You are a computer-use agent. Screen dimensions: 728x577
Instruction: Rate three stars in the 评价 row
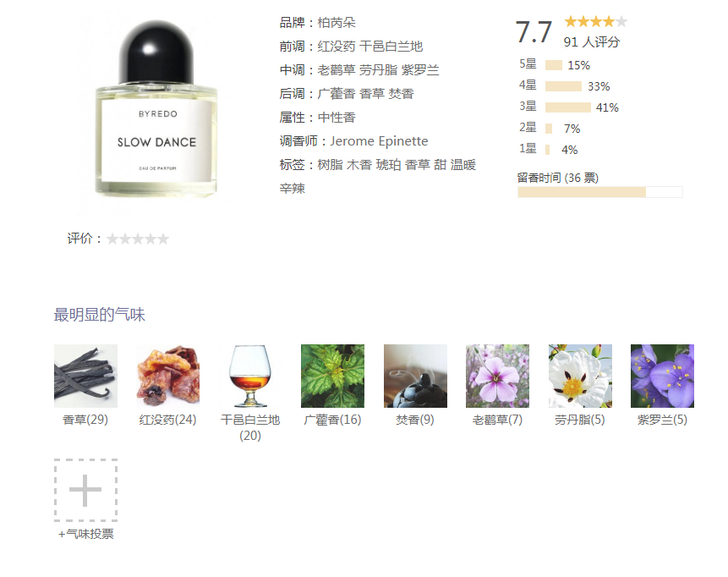pyautogui.click(x=138, y=239)
